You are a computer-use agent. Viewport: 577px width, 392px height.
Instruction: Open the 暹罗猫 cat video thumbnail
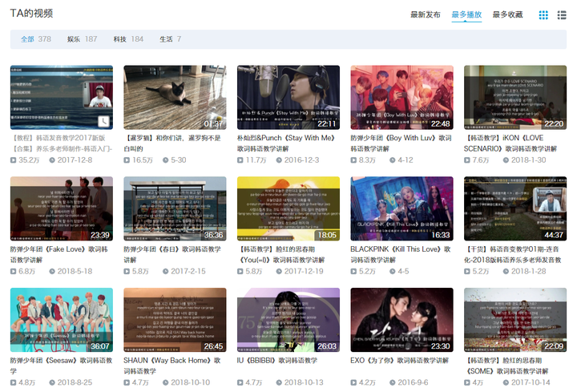175,97
